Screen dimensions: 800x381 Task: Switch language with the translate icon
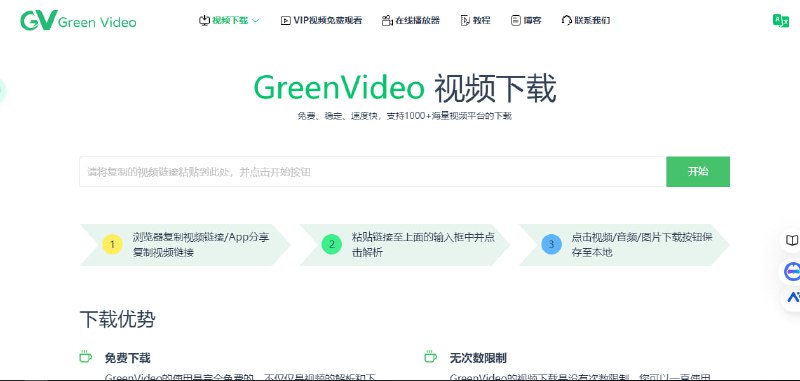tap(781, 20)
